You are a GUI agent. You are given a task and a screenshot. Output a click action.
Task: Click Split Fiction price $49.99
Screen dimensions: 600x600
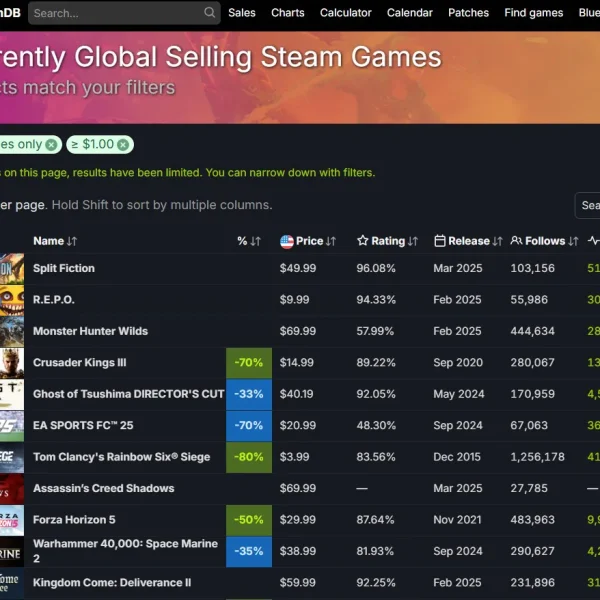pyautogui.click(x=298, y=268)
